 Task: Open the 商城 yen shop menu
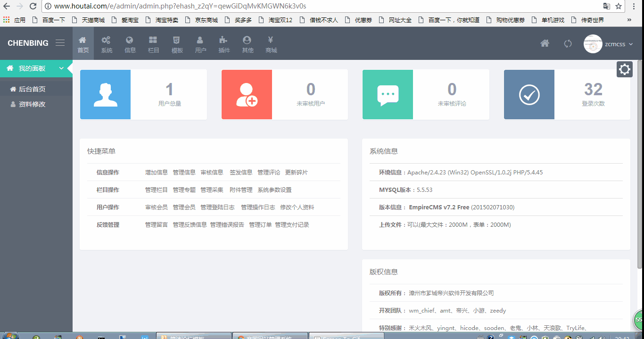pos(271,44)
